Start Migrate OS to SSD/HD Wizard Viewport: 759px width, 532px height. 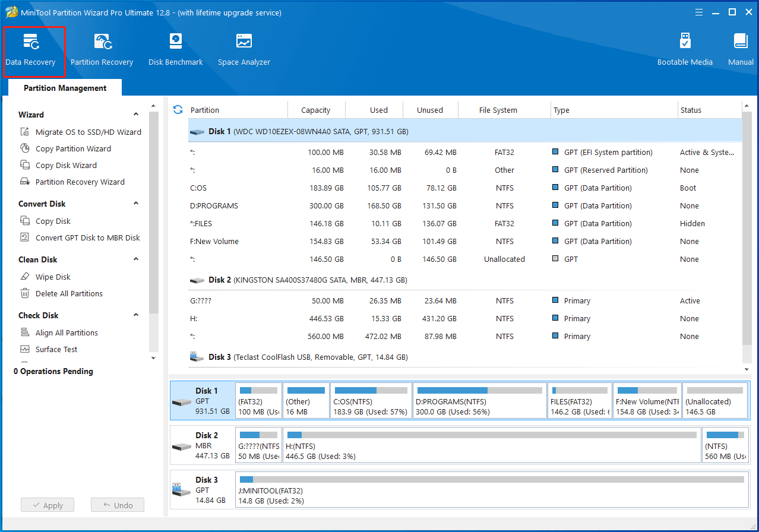pyautogui.click(x=81, y=132)
